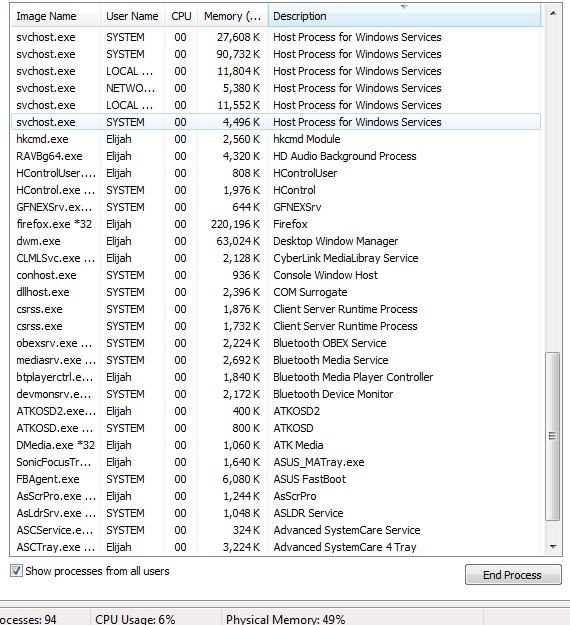Select the AsScrPro.exe process
Image resolution: width=570 pixels, height=625 pixels.
[276, 496]
